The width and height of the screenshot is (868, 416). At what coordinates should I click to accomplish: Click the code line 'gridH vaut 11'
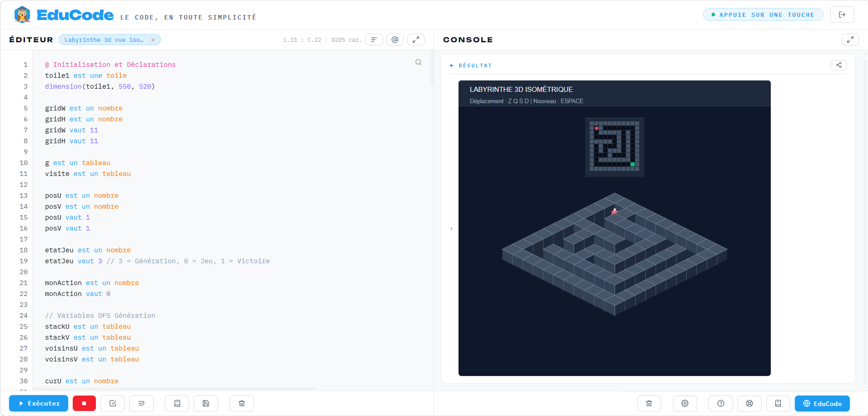71,141
